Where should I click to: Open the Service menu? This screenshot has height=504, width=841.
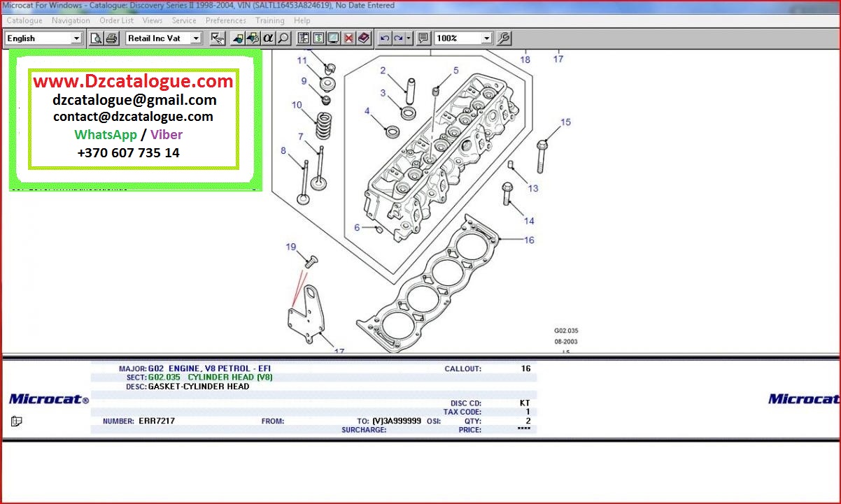(x=184, y=20)
